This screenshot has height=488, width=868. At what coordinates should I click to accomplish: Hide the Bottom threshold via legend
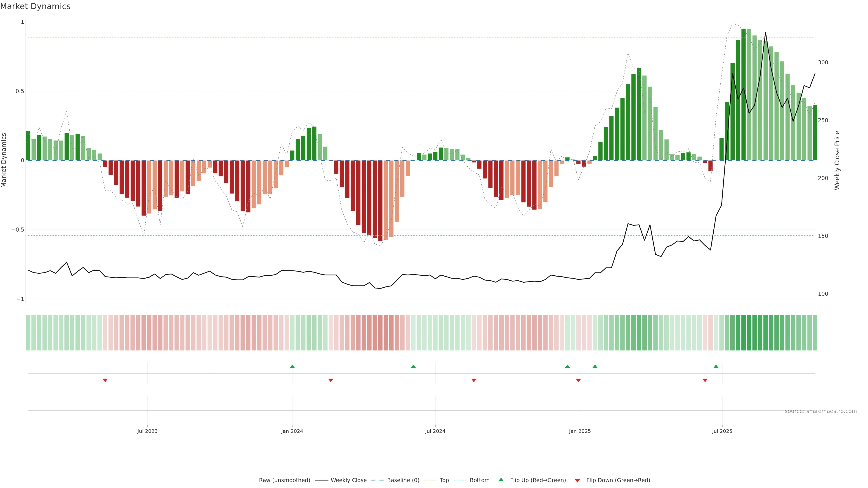pyautogui.click(x=479, y=480)
